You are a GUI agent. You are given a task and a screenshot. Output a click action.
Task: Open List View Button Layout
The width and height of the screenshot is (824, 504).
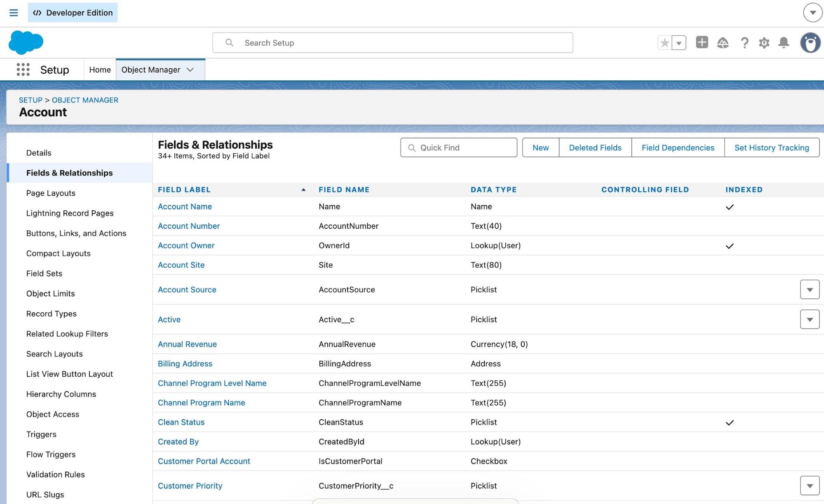point(69,374)
